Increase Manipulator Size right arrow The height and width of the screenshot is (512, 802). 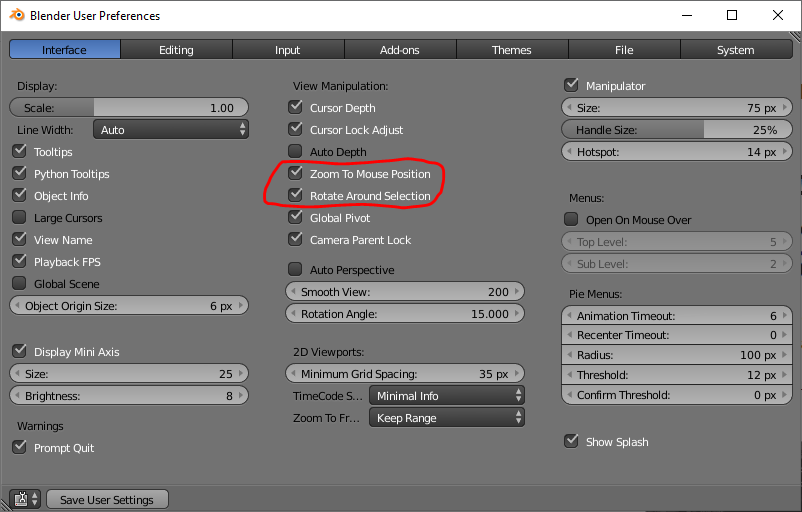point(785,107)
